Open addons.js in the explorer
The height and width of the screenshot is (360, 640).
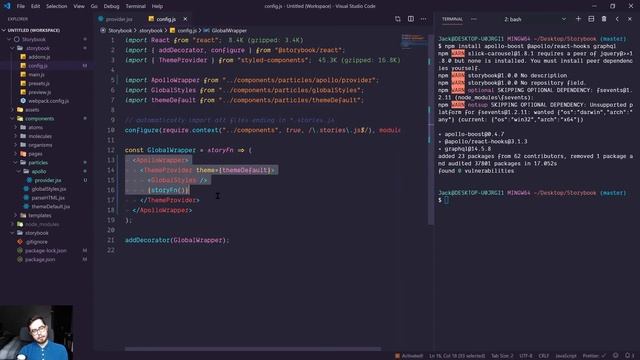39,57
